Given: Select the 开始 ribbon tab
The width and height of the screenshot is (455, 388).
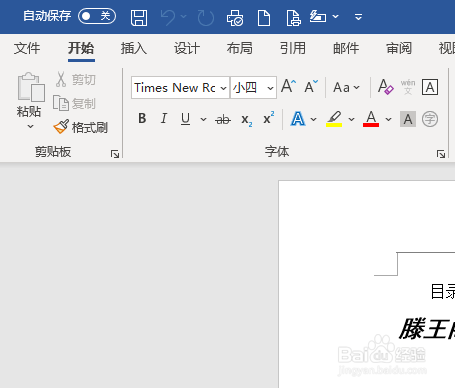Looking at the screenshot, I should [x=81, y=48].
